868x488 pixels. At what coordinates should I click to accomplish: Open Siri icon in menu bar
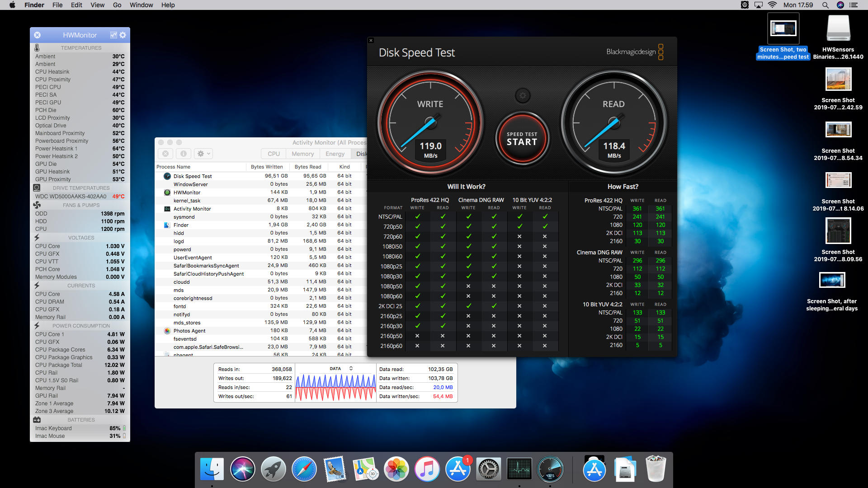840,5
